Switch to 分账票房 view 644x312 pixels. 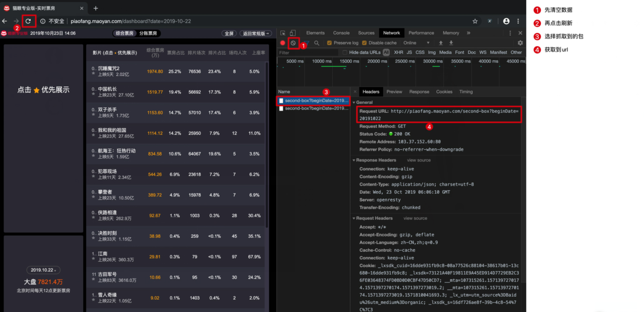(x=148, y=33)
